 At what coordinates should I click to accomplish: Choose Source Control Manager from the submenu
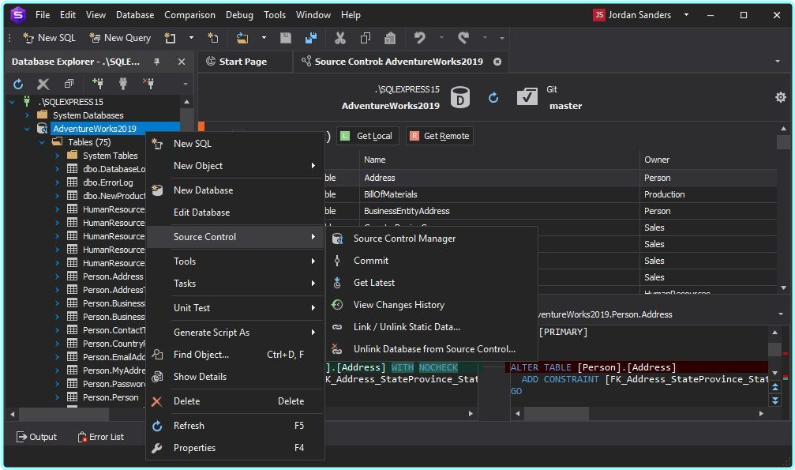click(x=431, y=238)
